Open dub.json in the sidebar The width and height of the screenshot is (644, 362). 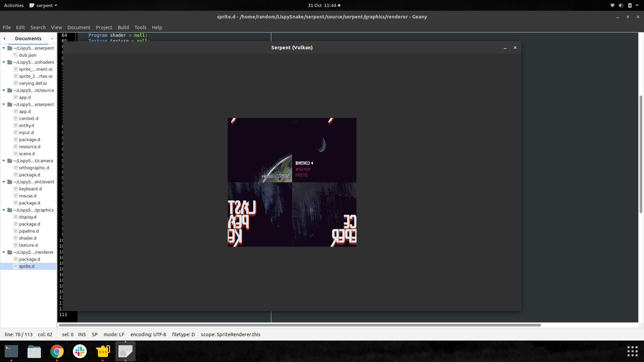[x=27, y=55]
